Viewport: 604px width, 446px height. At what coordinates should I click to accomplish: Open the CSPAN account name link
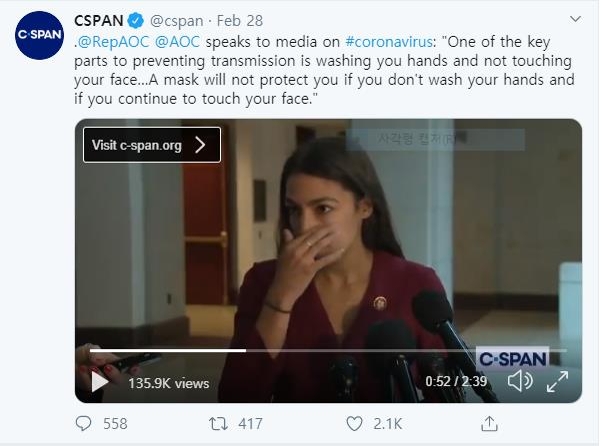coord(99,21)
